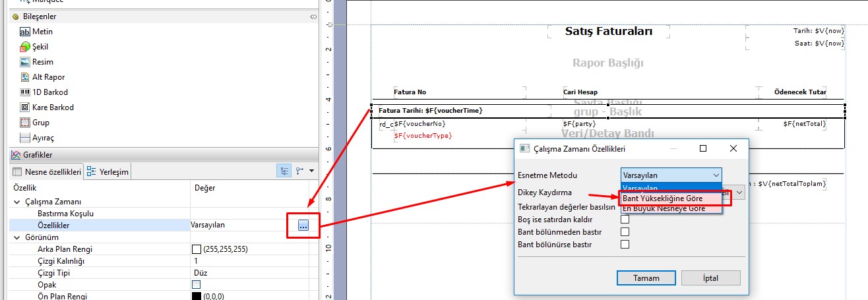868x300 pixels.
Task: Check 'Bant bölünmeden bastır' option
Action: tap(625, 232)
